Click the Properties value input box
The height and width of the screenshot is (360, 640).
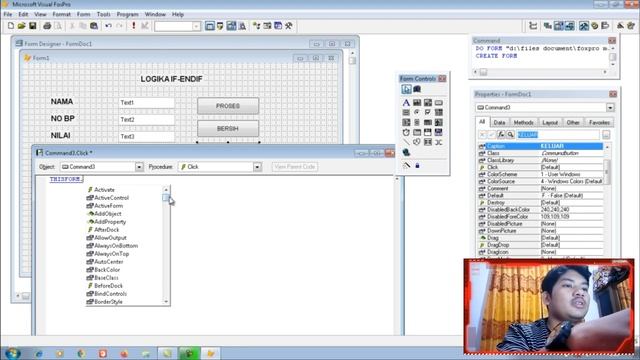point(558,135)
